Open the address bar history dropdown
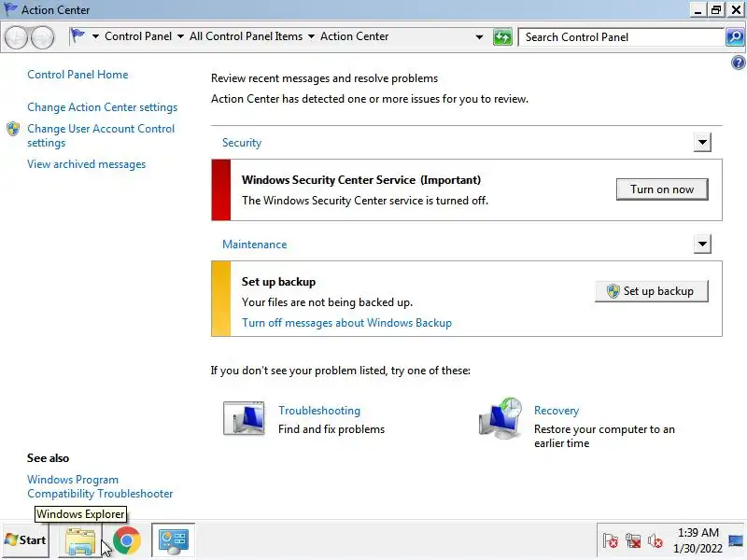747x560 pixels. (479, 37)
